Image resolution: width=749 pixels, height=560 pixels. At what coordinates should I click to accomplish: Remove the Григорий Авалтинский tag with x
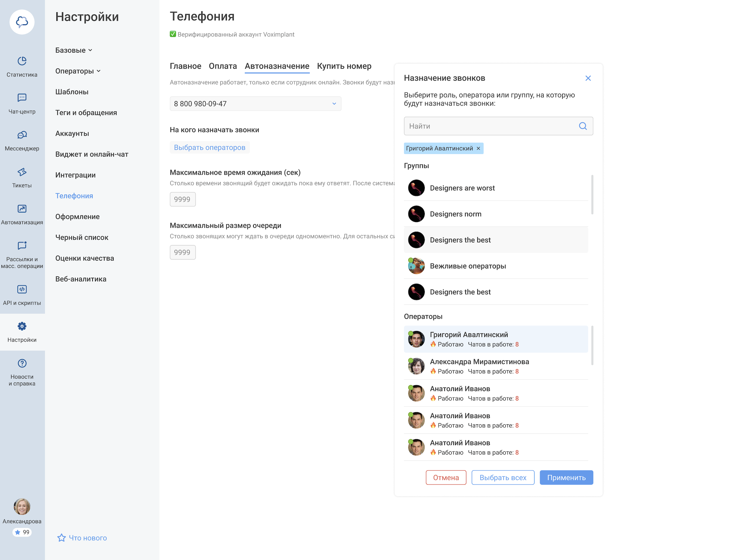(x=478, y=148)
